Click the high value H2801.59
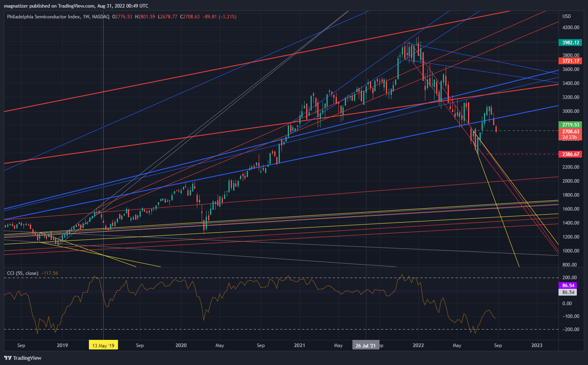 pyautogui.click(x=145, y=17)
